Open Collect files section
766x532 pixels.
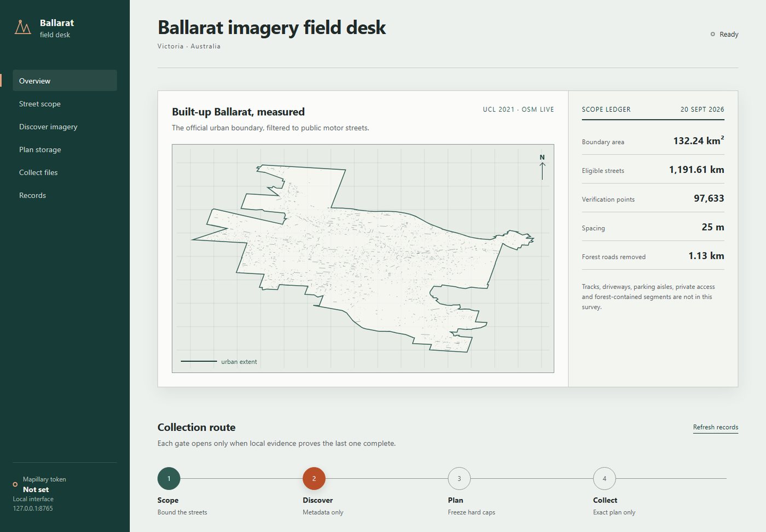pos(65,172)
